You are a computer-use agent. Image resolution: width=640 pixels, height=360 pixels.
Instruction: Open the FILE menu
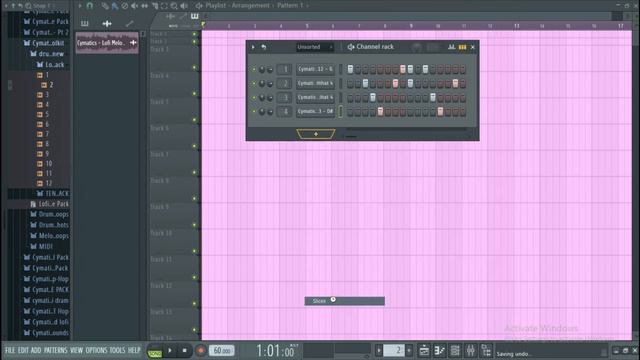pyautogui.click(x=9, y=350)
